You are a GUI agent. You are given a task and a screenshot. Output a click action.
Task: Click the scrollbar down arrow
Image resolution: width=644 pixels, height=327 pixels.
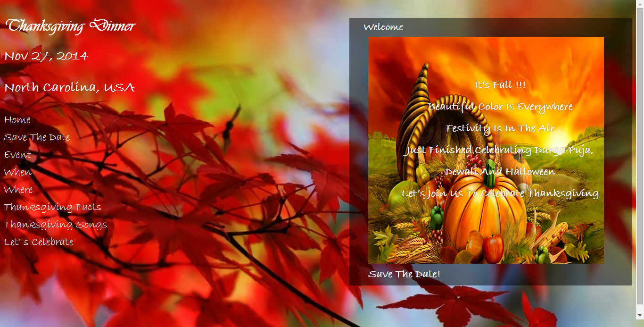pos(640,315)
